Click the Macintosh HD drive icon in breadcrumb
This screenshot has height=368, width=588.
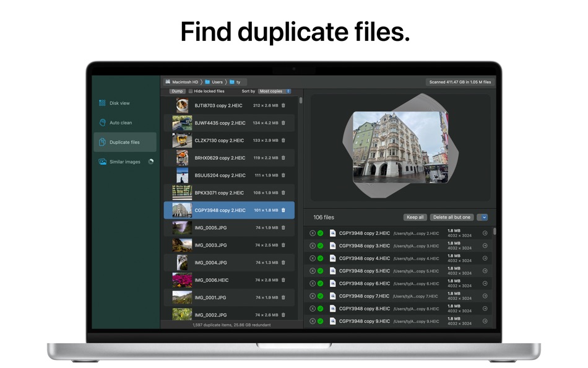pos(167,82)
